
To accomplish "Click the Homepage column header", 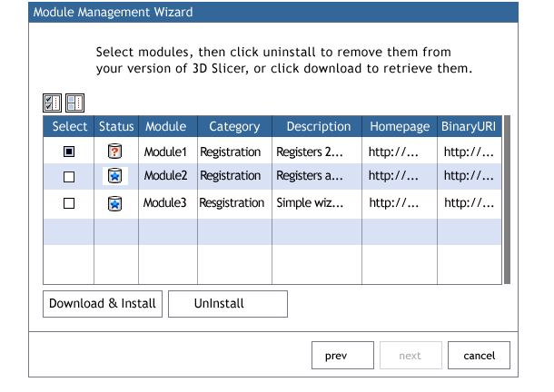I will pyautogui.click(x=399, y=127).
